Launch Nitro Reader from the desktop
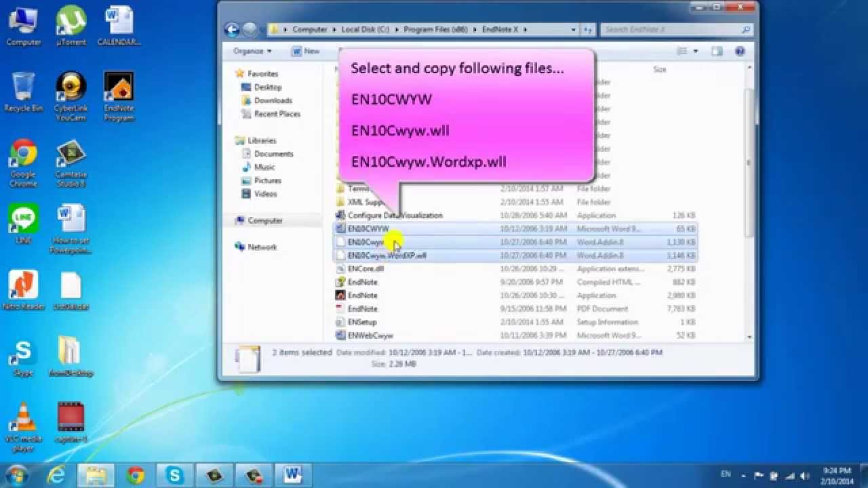 23,290
